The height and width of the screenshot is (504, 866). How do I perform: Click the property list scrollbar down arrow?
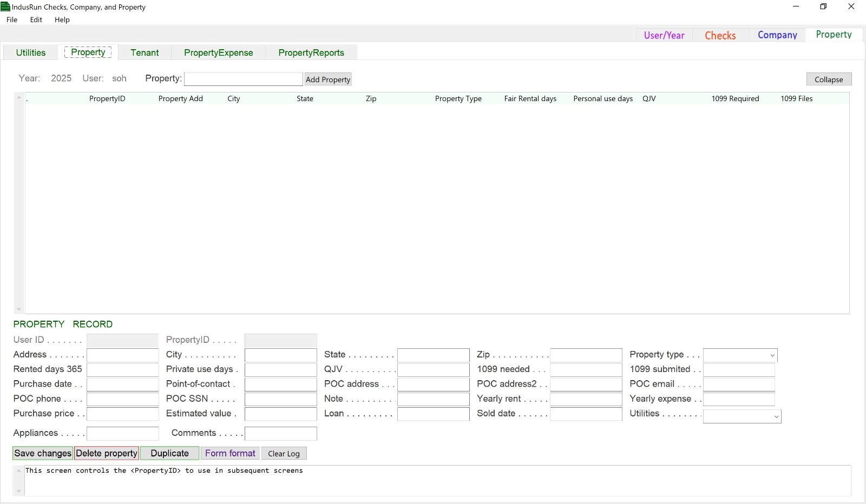[x=19, y=309]
